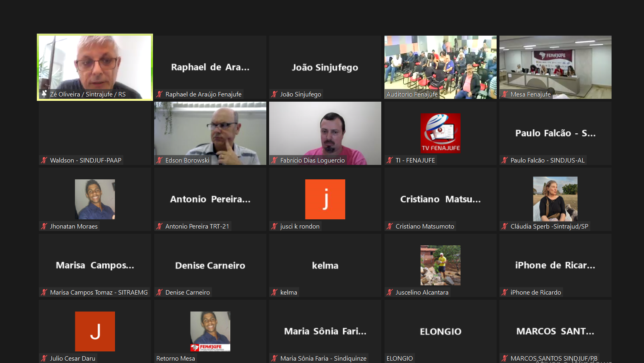Click the iPhone de Ricardo participant tile

click(555, 265)
